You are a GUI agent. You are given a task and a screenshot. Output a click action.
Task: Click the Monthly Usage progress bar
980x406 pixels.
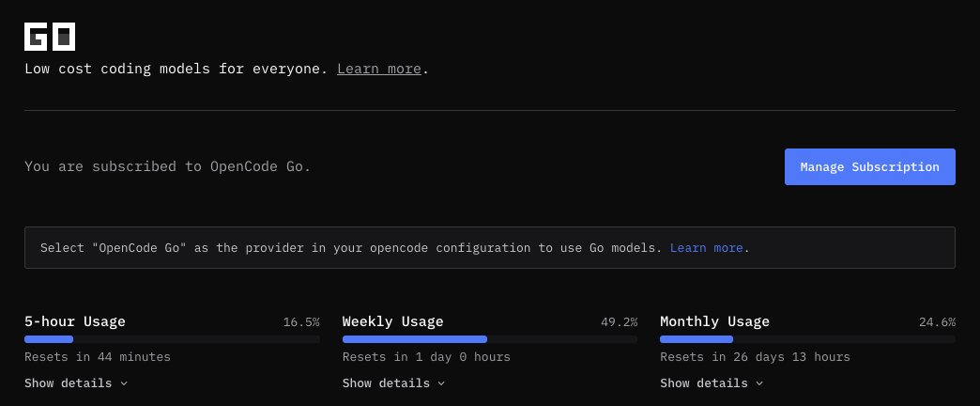point(807,339)
